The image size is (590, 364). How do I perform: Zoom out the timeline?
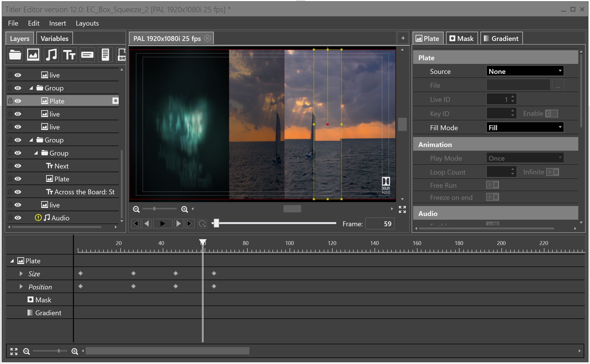click(x=26, y=351)
